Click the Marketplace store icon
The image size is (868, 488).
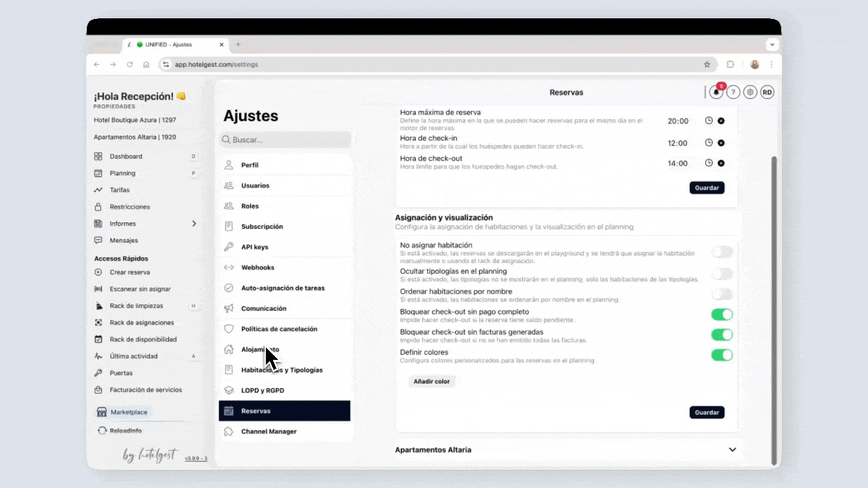click(102, 412)
